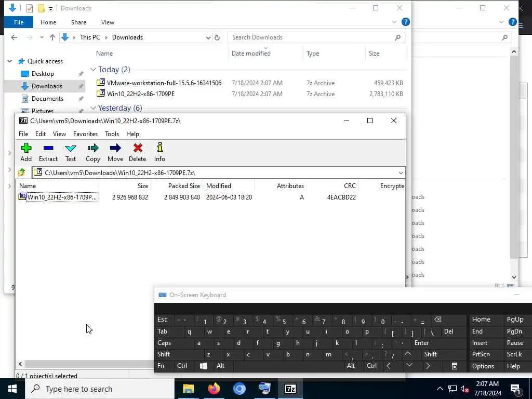Click Properties icon in Explorer quick toolbar

[x=30, y=8]
